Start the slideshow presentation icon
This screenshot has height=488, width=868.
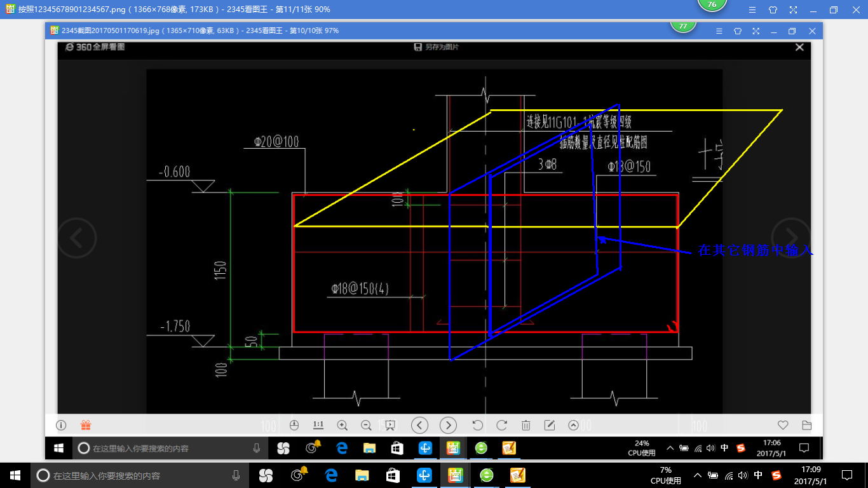390,425
